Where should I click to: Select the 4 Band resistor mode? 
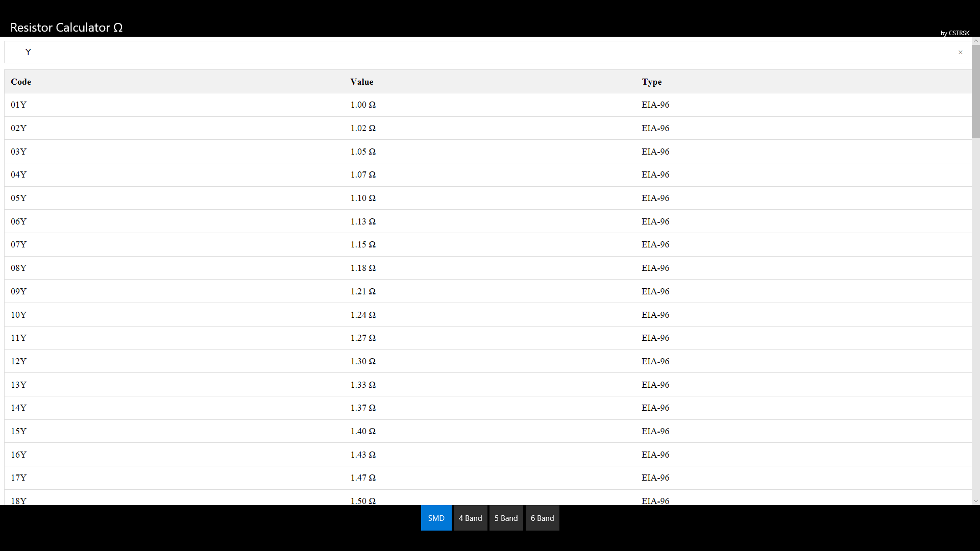click(470, 518)
